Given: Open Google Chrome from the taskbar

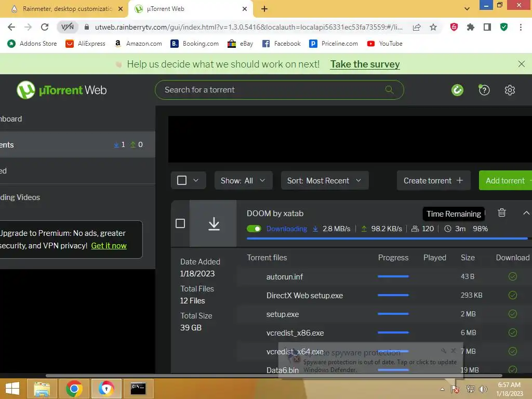Looking at the screenshot, I should tap(74, 389).
